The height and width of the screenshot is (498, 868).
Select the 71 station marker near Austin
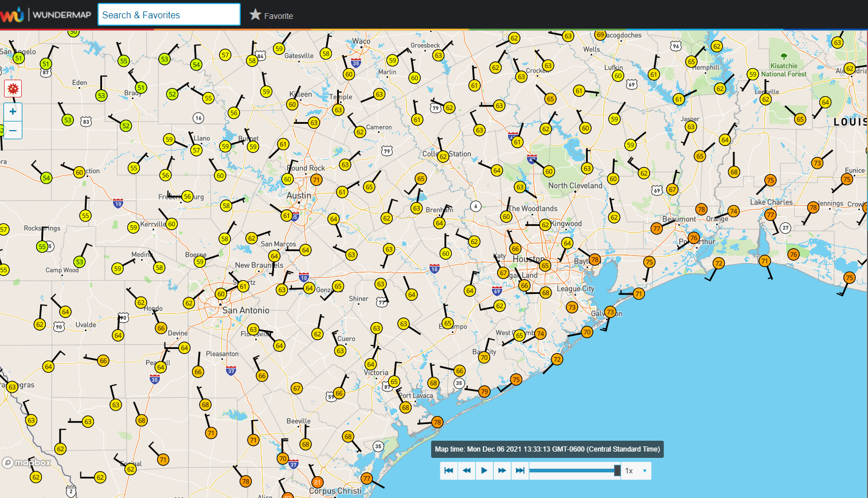(x=316, y=180)
